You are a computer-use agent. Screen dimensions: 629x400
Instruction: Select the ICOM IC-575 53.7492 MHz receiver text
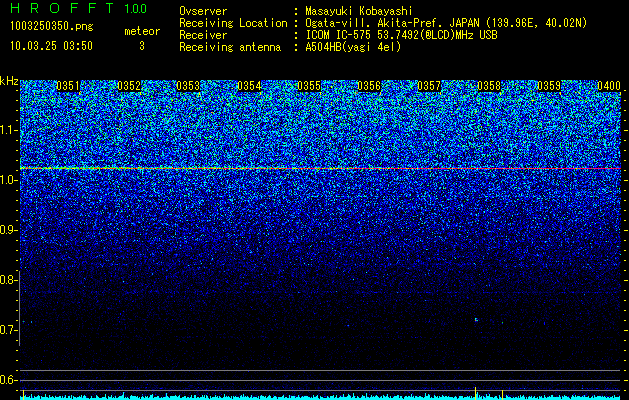point(401,35)
